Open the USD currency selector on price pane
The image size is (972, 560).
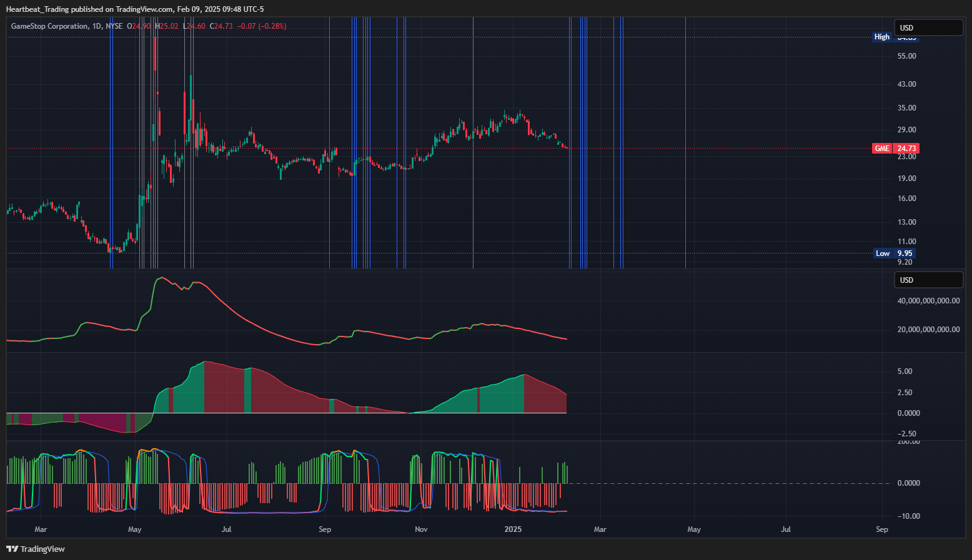929,27
